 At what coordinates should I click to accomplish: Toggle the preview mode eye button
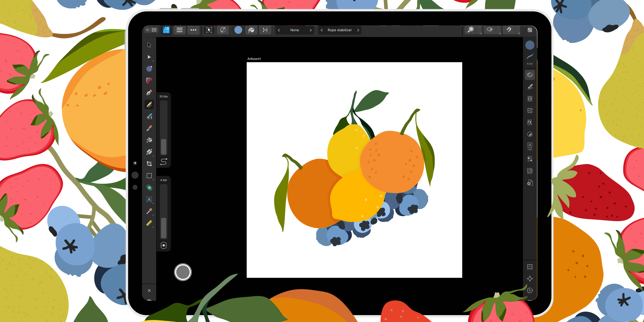coord(490,30)
